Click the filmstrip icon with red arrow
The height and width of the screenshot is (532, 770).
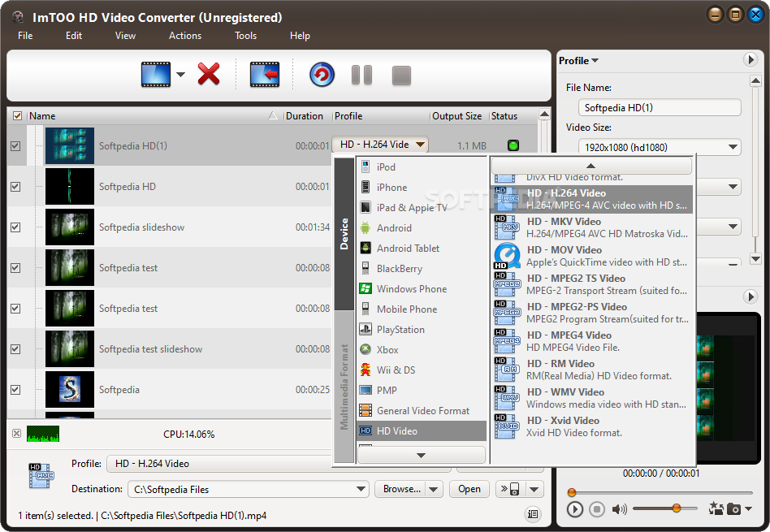click(x=265, y=75)
